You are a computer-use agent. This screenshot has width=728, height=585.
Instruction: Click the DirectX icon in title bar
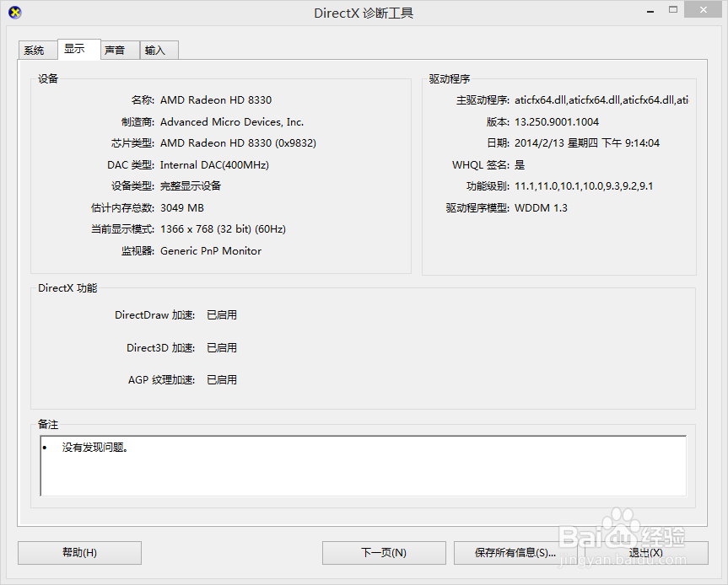coord(15,13)
